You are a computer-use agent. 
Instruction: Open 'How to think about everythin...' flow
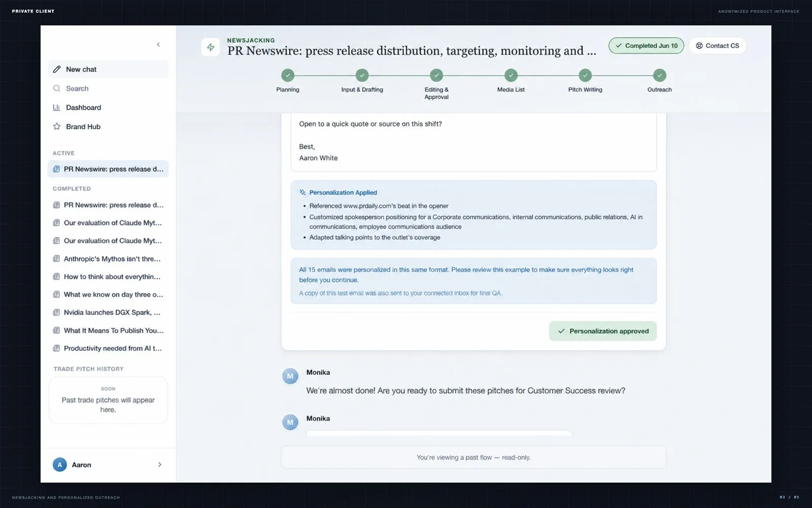pos(108,277)
